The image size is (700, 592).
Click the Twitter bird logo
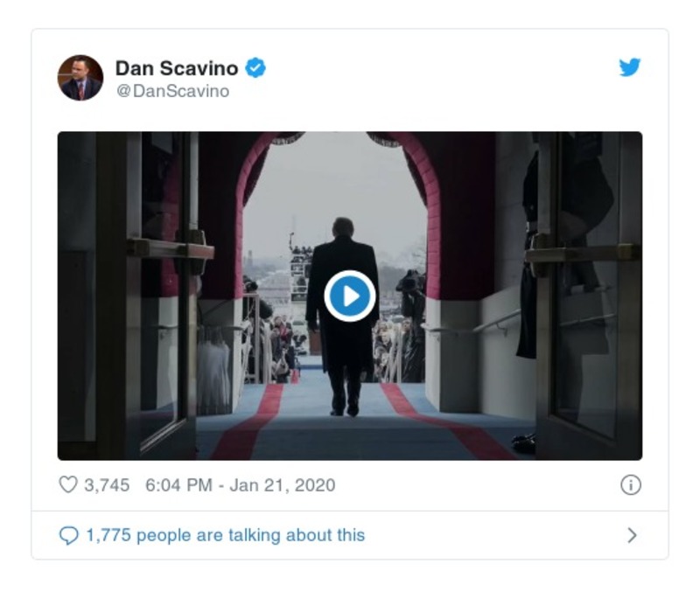click(630, 67)
